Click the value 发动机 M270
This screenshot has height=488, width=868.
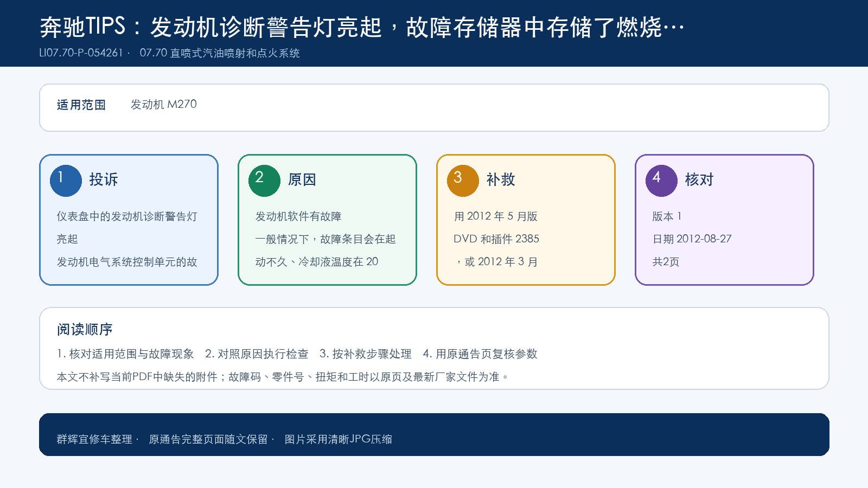pyautogui.click(x=163, y=104)
